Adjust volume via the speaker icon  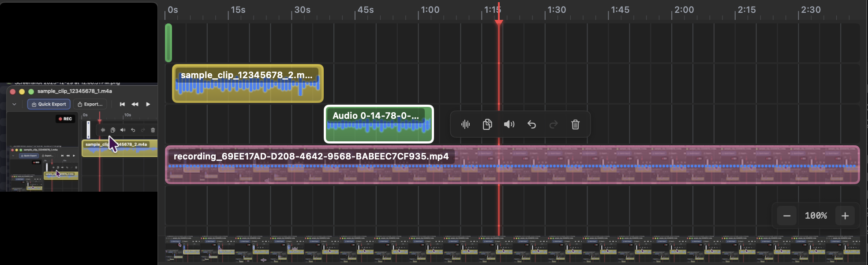(509, 125)
